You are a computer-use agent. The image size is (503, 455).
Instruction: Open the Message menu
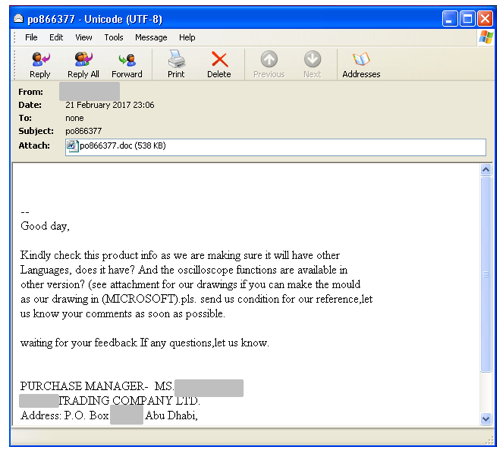click(x=151, y=37)
